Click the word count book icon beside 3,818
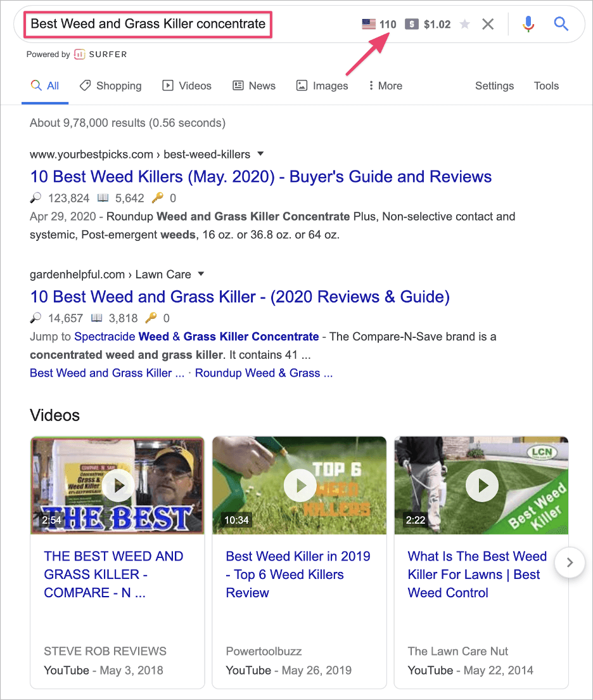 (x=97, y=318)
